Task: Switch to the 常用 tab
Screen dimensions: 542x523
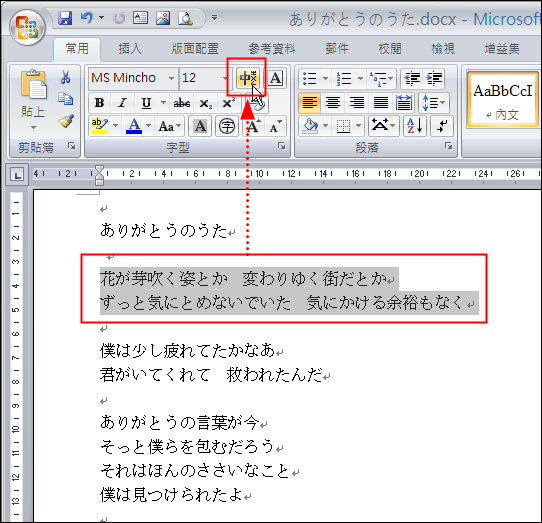Action: pos(77,48)
